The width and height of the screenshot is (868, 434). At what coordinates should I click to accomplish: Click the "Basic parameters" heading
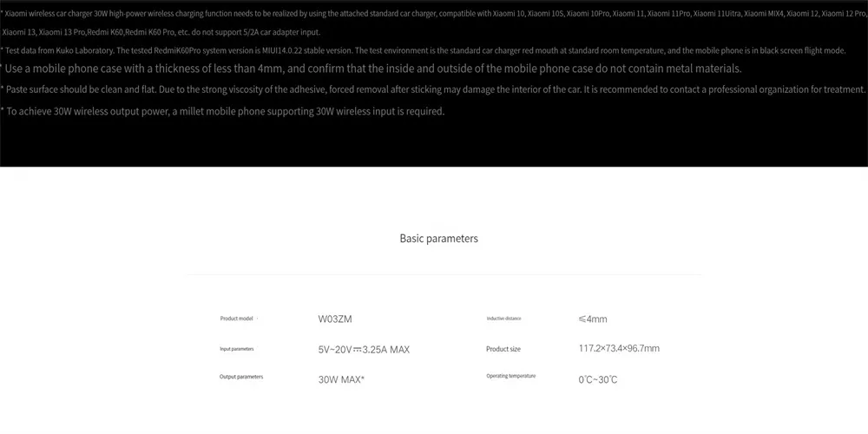439,239
